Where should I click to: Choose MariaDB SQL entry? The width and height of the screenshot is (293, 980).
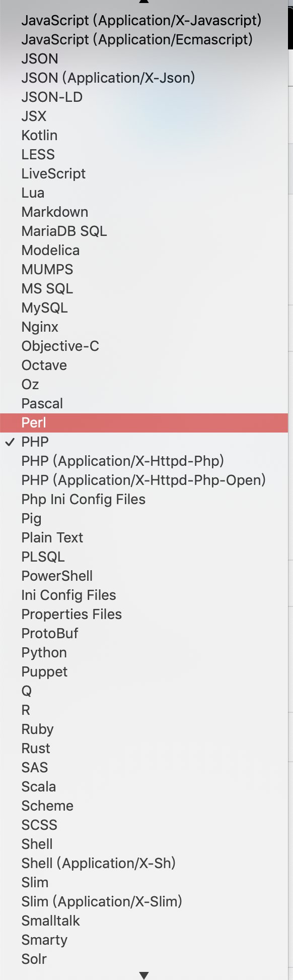click(x=144, y=231)
